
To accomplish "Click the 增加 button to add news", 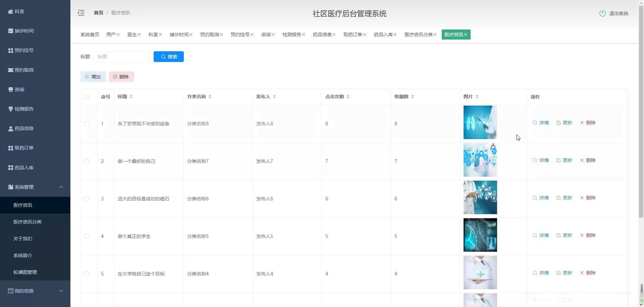I will [x=93, y=76].
